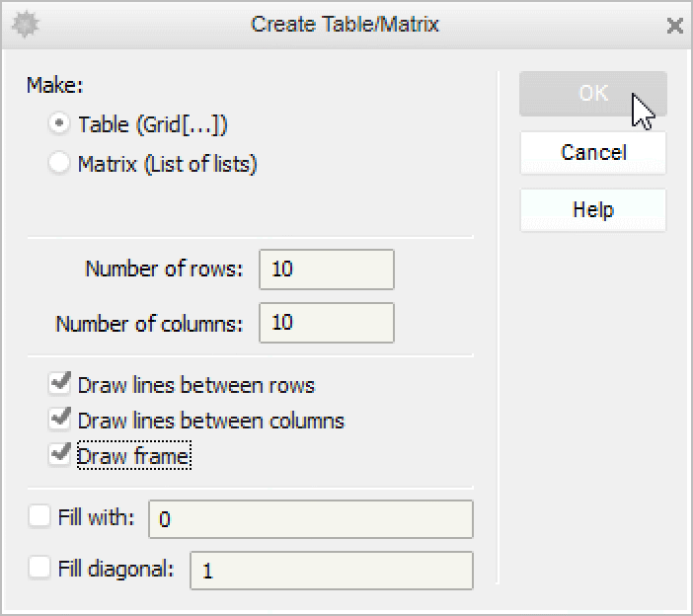Disable the Draw frame checkbox
The image size is (693, 616).
coord(60,455)
